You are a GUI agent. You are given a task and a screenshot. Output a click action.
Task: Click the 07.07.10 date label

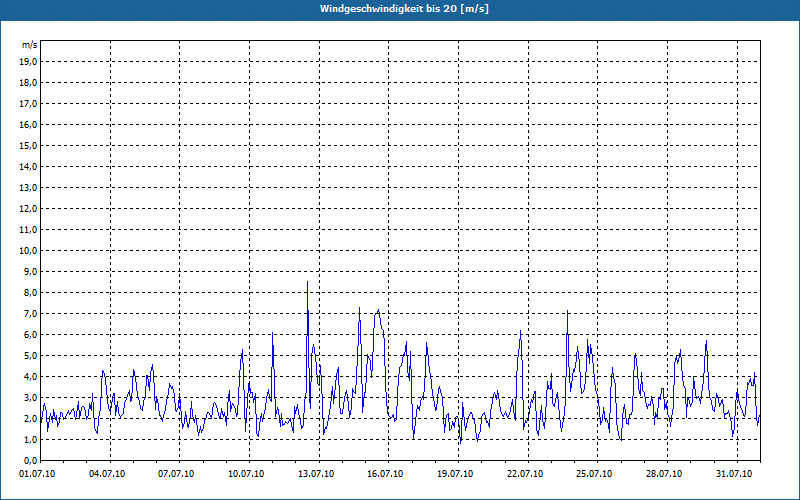click(x=176, y=474)
